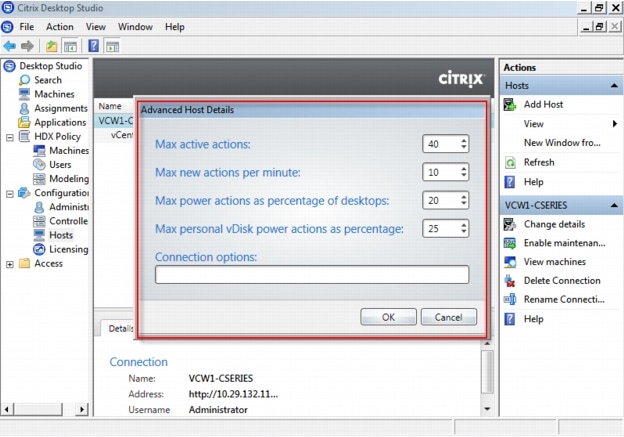The image size is (624, 437).
Task: Click Change details action
Action: [554, 224]
